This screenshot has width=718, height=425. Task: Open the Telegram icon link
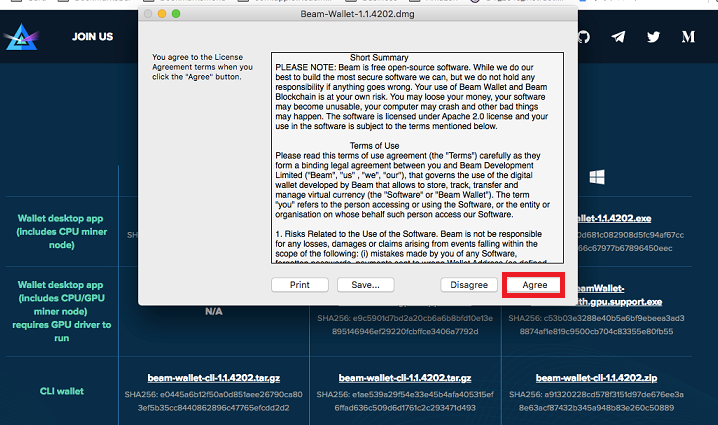pos(618,37)
